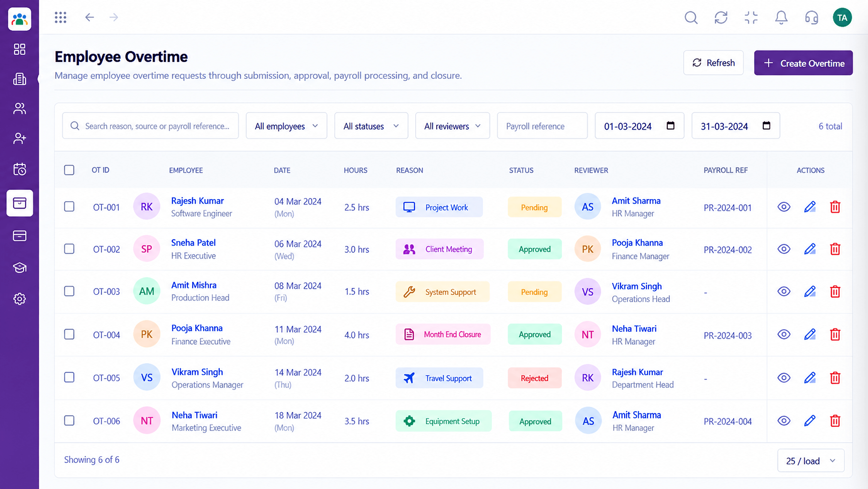Go forward with the right arrow
The image size is (868, 489).
114,17
